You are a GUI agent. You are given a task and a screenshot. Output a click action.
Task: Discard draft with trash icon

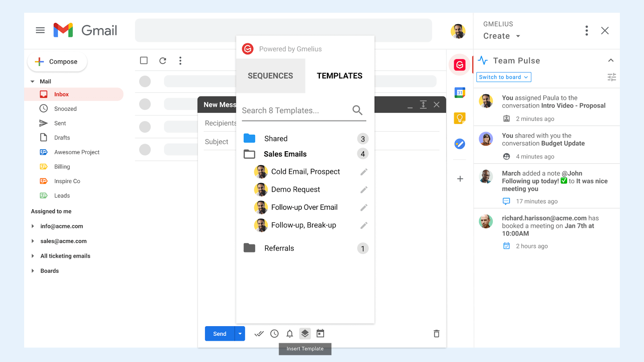436,333
